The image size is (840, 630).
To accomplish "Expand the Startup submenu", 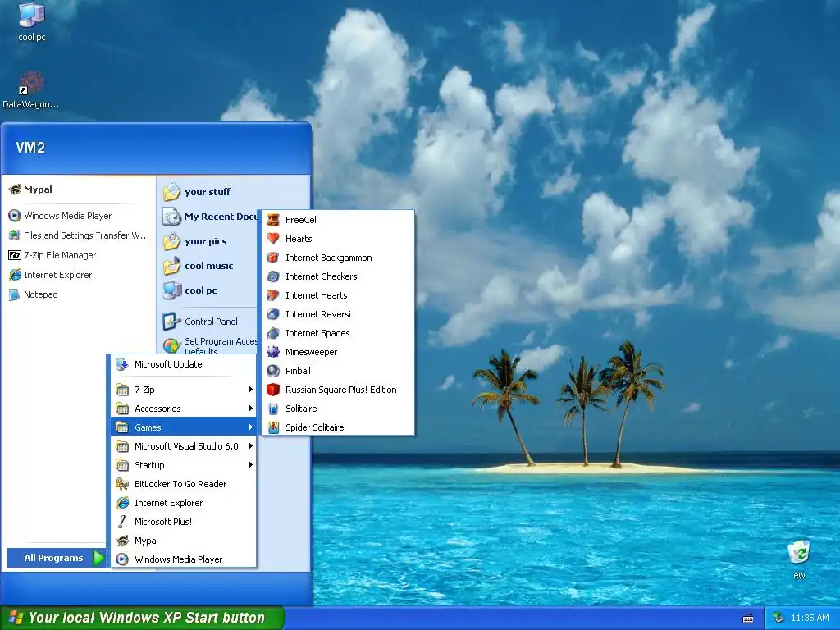I will pyautogui.click(x=184, y=465).
